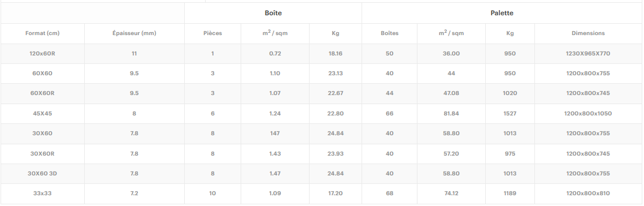Screen dimensions: 644x206
Task: Click the 1230X965X770 dimensions cell
Action: 588,53
